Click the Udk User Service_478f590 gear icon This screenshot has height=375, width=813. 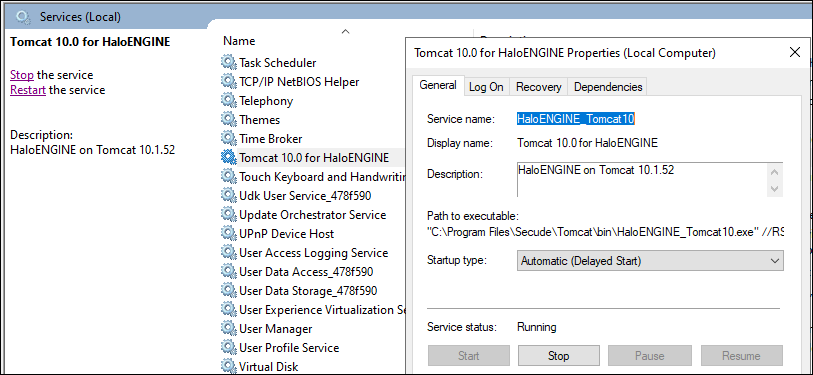[228, 196]
